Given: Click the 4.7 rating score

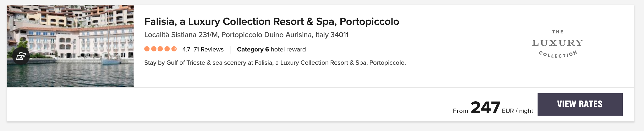Looking at the screenshot, I should pyautogui.click(x=186, y=49).
